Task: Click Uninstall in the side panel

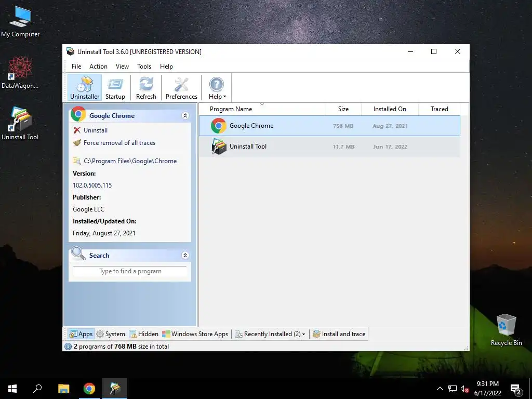Action: point(96,130)
